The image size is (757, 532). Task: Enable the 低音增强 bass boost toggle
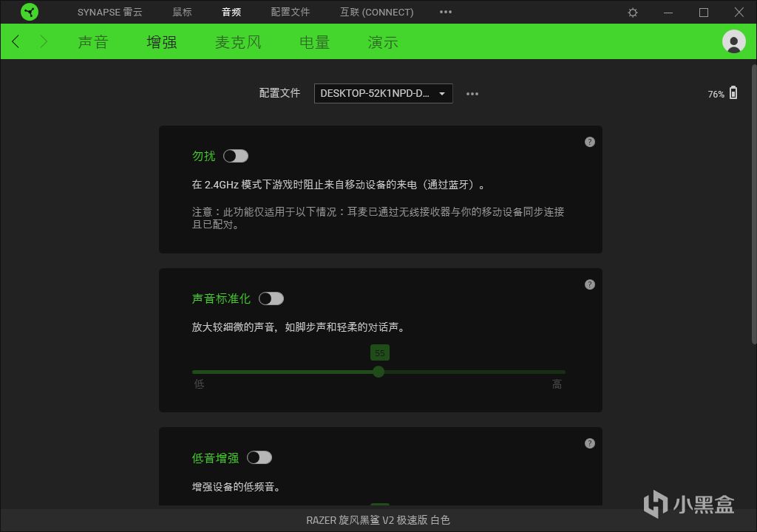[259, 457]
